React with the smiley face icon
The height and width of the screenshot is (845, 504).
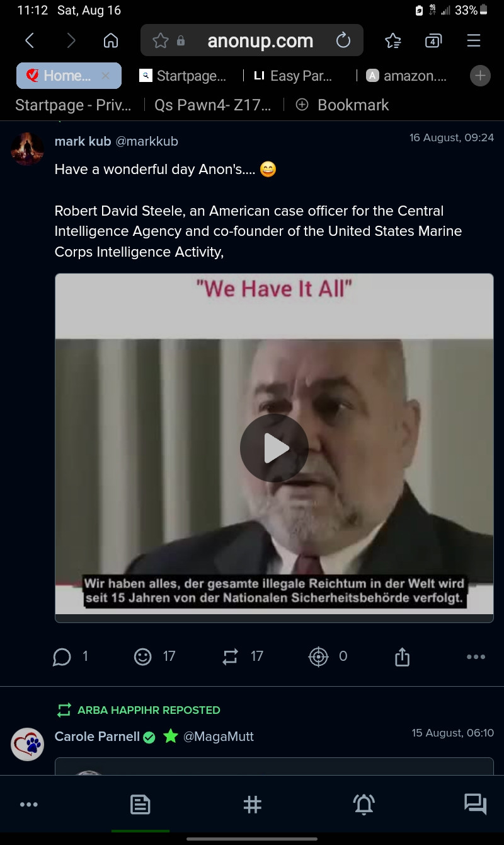coord(143,657)
